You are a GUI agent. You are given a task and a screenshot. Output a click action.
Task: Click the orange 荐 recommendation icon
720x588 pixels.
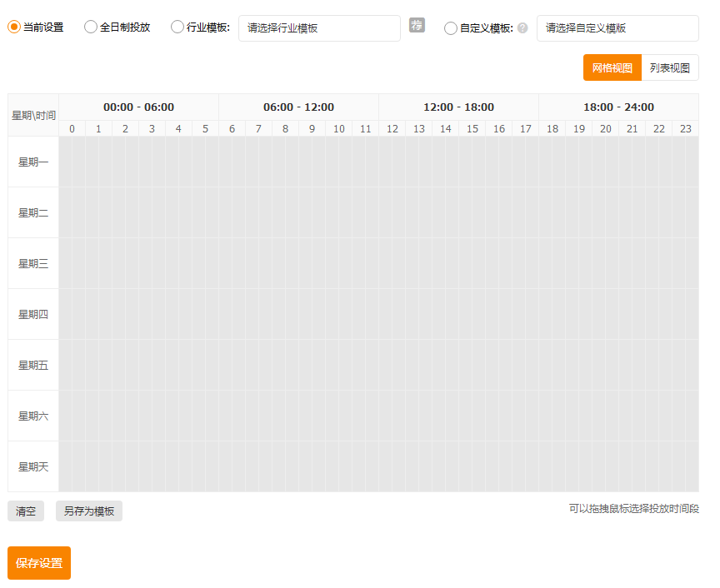417,26
